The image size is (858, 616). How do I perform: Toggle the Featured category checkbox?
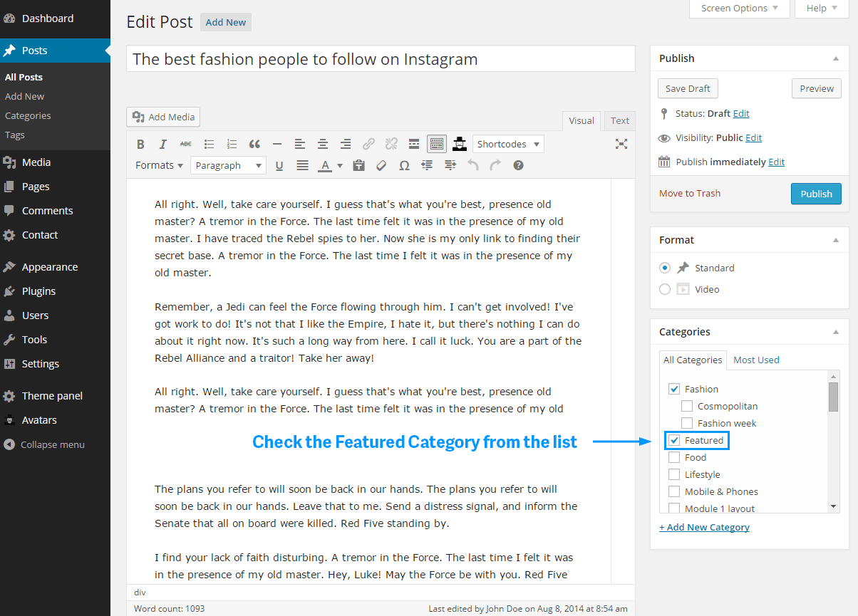[674, 440]
